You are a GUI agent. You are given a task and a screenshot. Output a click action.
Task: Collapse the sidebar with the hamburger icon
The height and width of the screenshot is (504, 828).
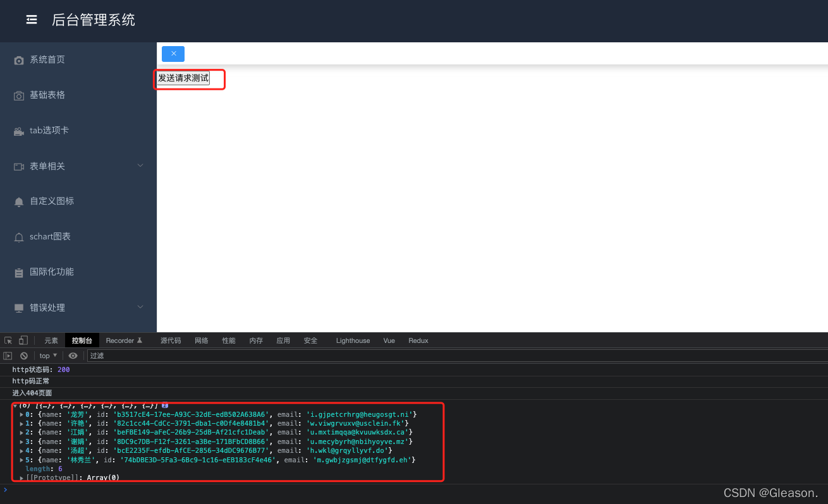32,20
